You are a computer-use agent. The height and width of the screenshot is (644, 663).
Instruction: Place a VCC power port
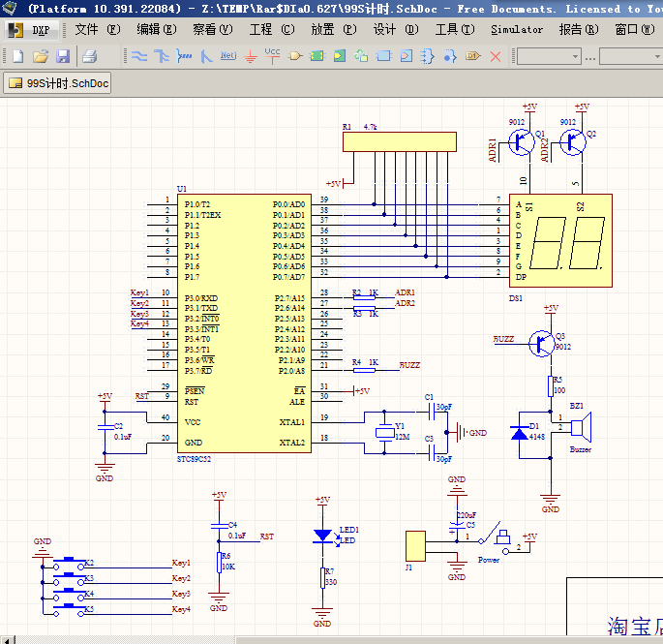272,56
